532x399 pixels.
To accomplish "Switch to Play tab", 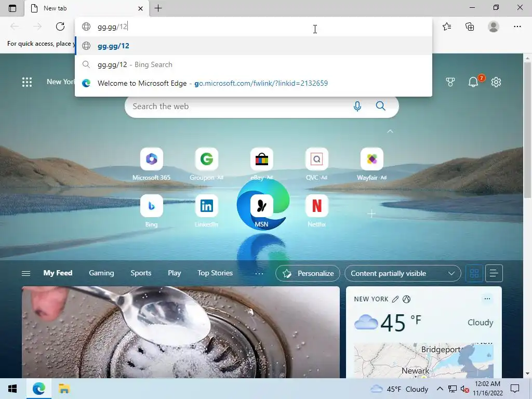I will tap(175, 273).
